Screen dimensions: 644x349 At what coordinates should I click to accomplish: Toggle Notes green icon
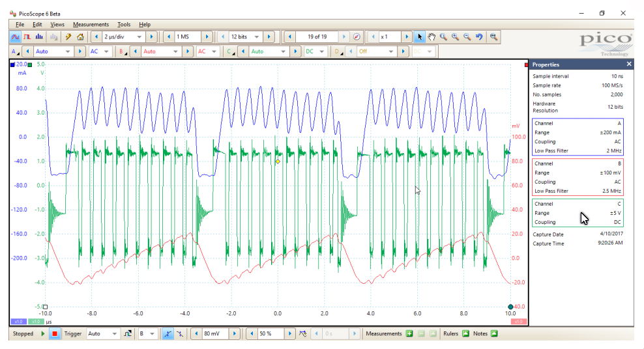(x=494, y=334)
